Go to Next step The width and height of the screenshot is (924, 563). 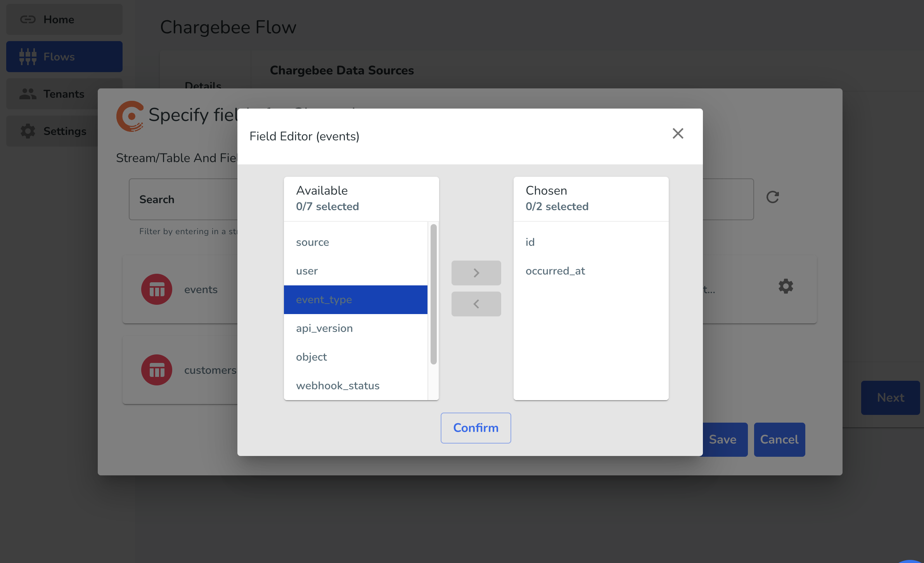coord(890,397)
